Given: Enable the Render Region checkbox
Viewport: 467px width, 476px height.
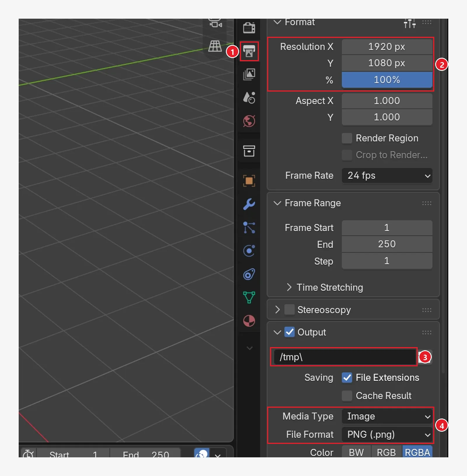Looking at the screenshot, I should [x=347, y=138].
